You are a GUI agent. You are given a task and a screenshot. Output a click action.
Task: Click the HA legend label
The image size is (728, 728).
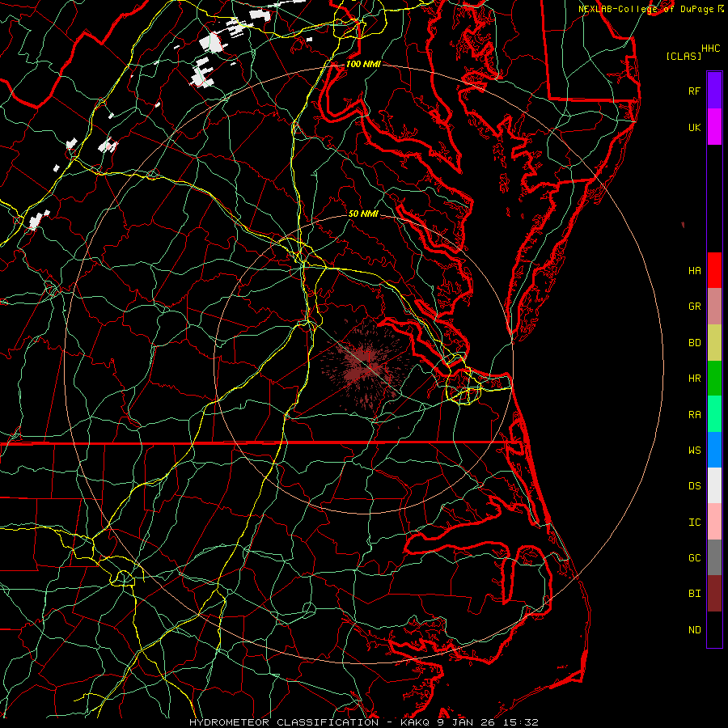point(694,271)
